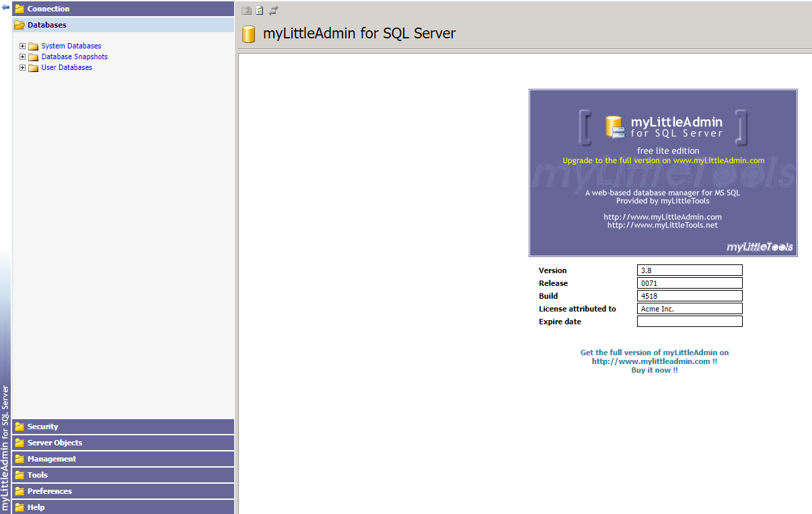Click the myLittleAdmin logo in the banner
812x514 pixels.
point(663,126)
